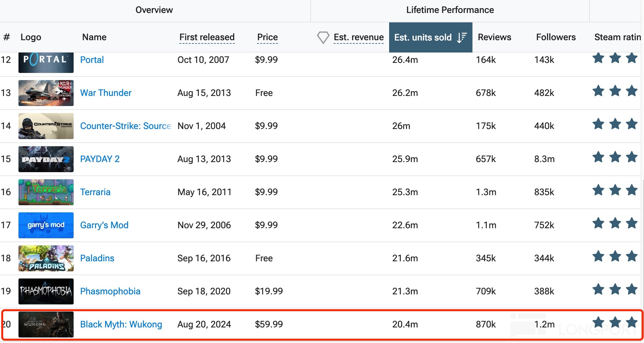Click the Garry's Mod blue logo
Screen dimensions: 644x343
[x=46, y=225]
